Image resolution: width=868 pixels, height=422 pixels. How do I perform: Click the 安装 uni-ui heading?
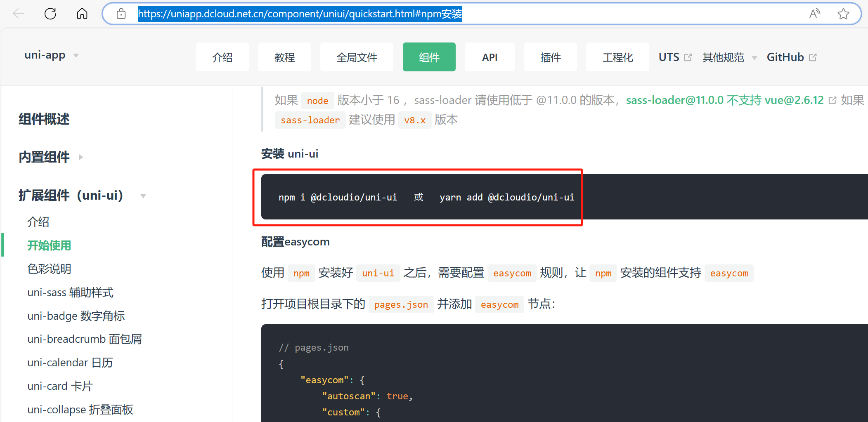pos(290,154)
